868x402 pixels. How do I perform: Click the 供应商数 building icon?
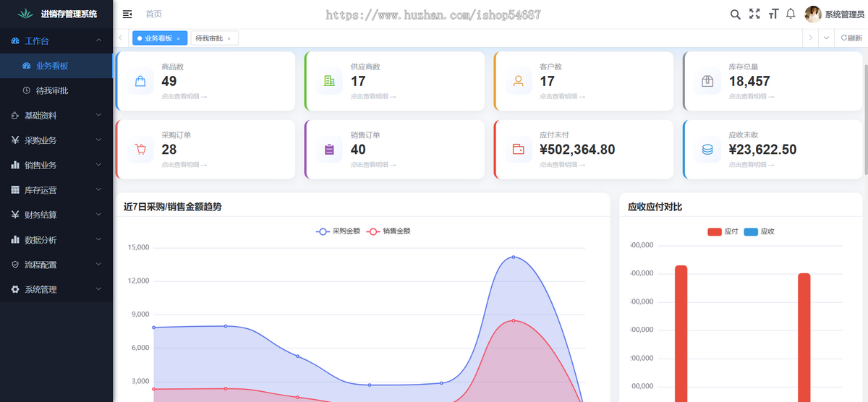pos(329,81)
